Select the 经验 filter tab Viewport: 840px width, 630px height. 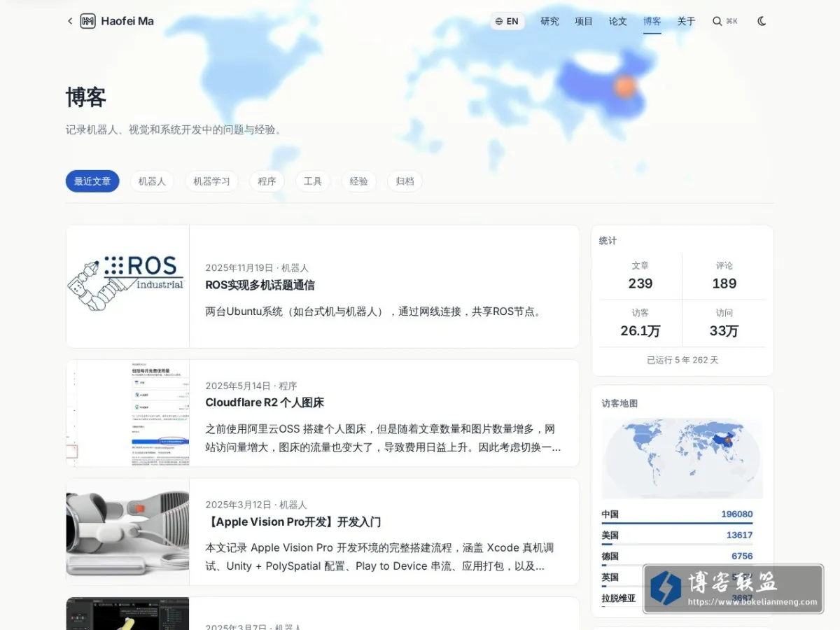[358, 181]
